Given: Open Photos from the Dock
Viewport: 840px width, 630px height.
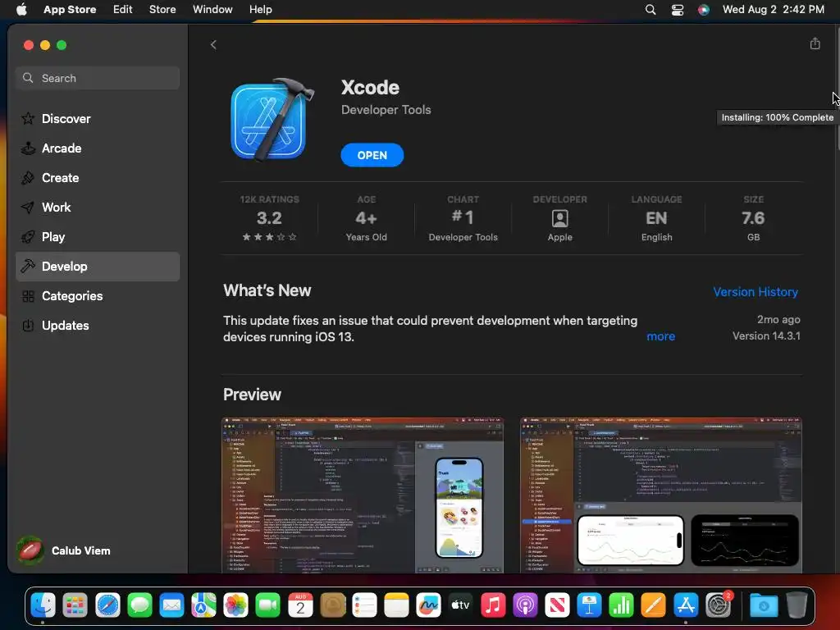Looking at the screenshot, I should pos(235,605).
